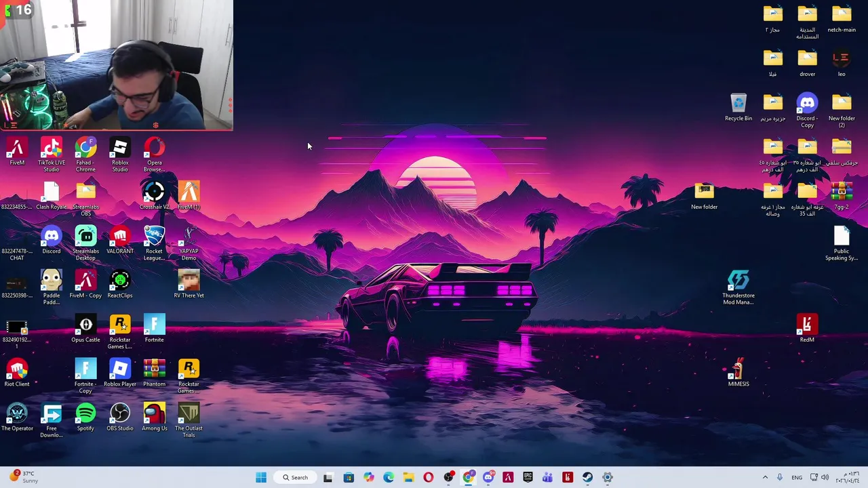Open Microsoft Store from the taskbar

tap(349, 477)
